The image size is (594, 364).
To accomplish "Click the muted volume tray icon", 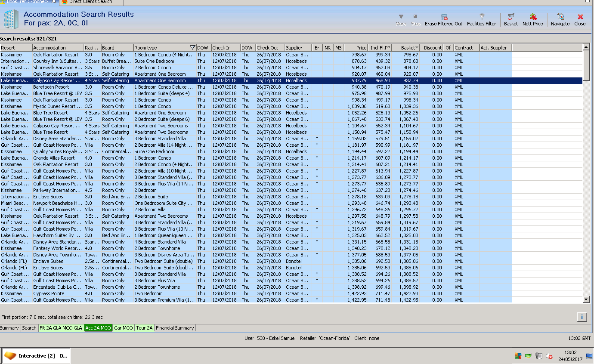I will coord(549,356).
